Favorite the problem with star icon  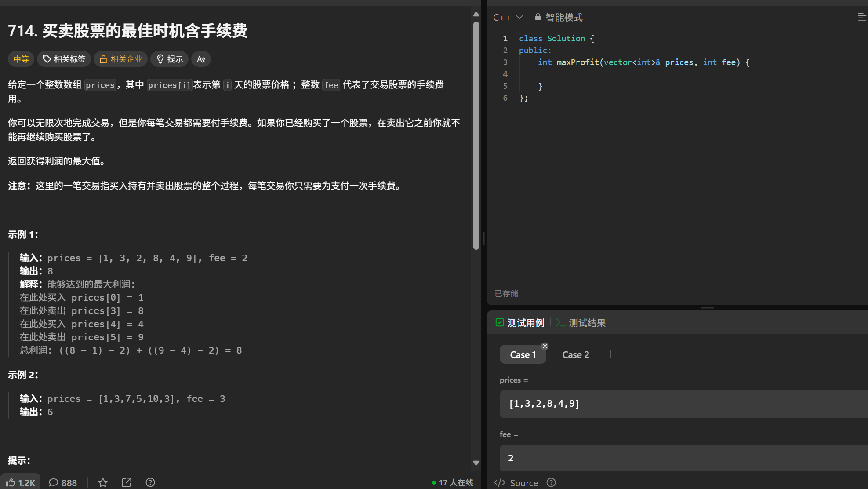(x=103, y=482)
